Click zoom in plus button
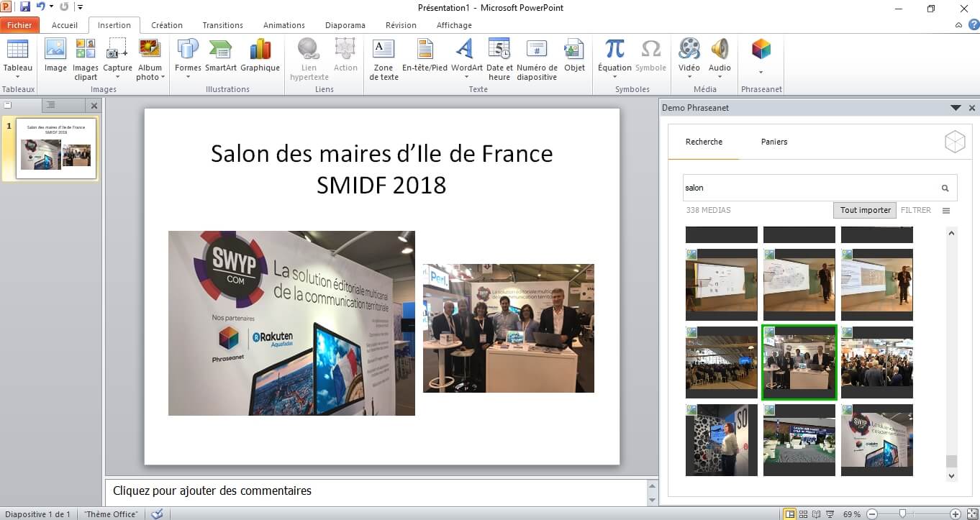This screenshot has height=520, width=980. (956, 514)
